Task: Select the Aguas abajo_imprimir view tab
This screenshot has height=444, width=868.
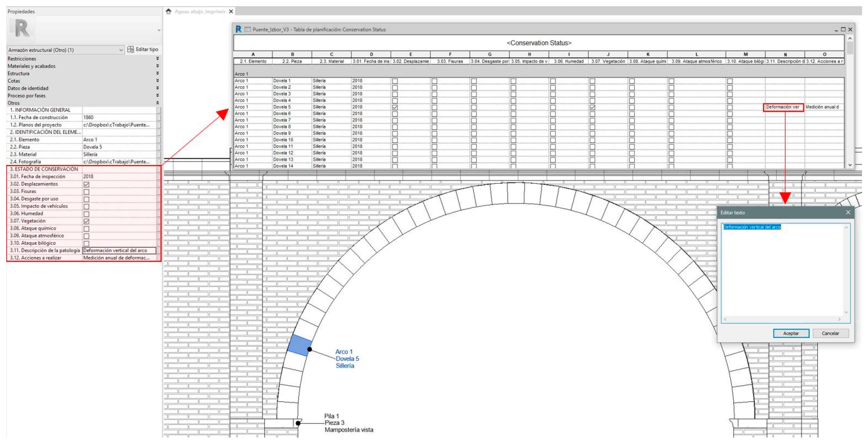Action: click(200, 11)
